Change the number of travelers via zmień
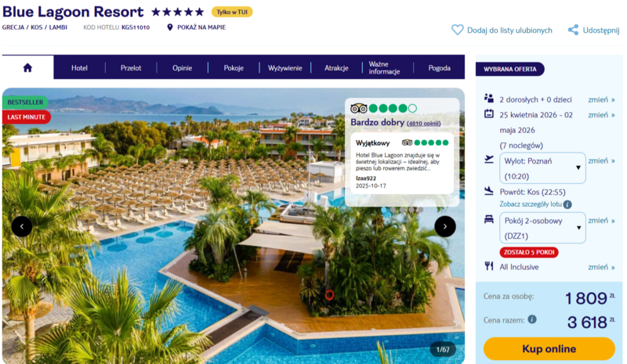The height and width of the screenshot is (364, 627). pyautogui.click(x=601, y=99)
